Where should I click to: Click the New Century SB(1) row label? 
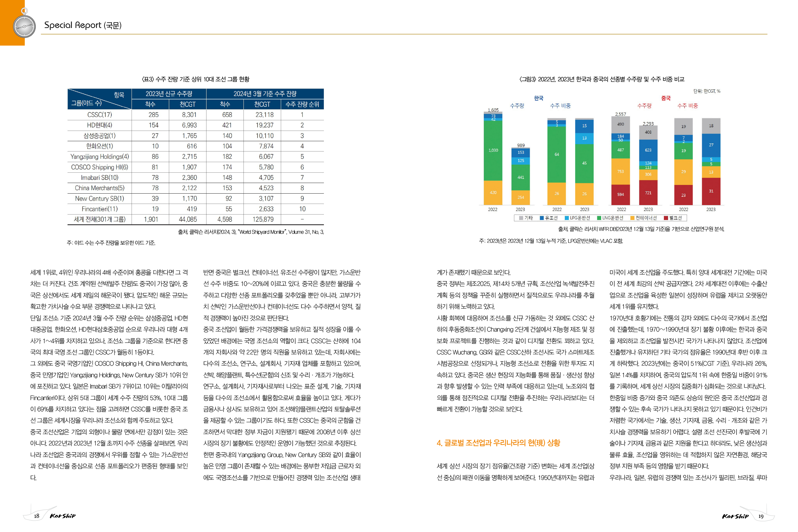tap(99, 198)
